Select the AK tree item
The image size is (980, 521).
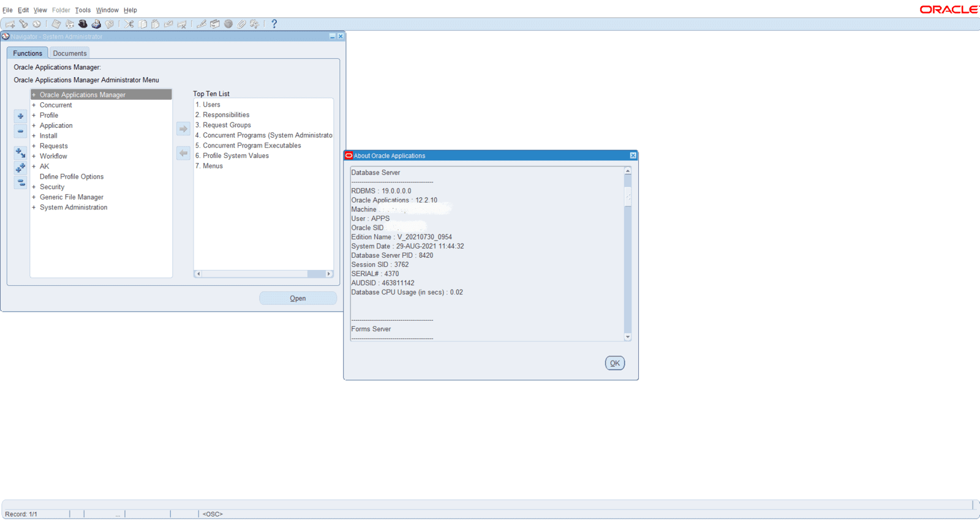pos(45,167)
